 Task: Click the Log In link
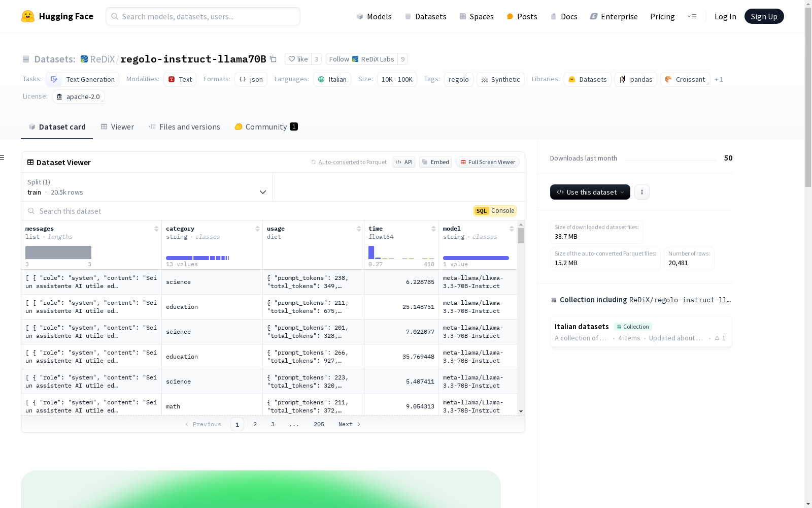725,16
